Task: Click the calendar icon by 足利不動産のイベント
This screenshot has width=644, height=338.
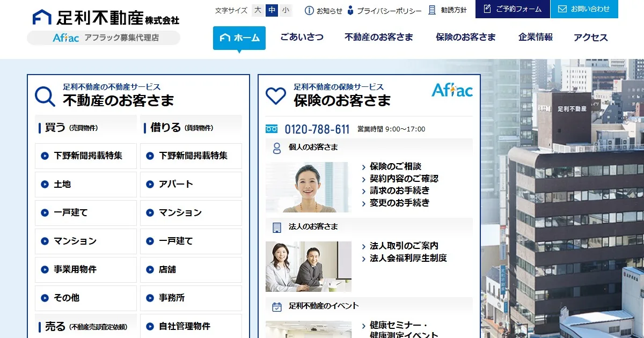Action: (x=277, y=307)
